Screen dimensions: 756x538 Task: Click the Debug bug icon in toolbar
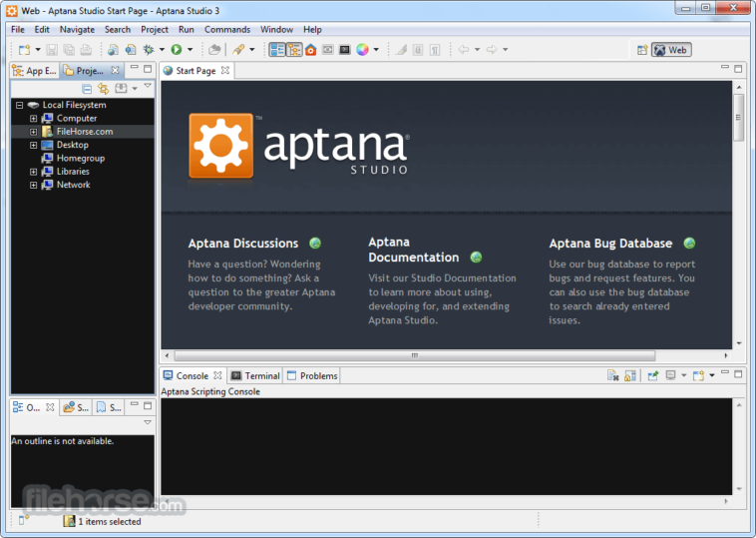coord(149,50)
